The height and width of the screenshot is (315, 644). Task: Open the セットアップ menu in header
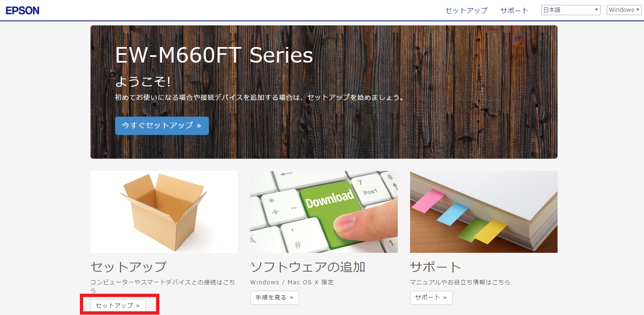point(467,10)
